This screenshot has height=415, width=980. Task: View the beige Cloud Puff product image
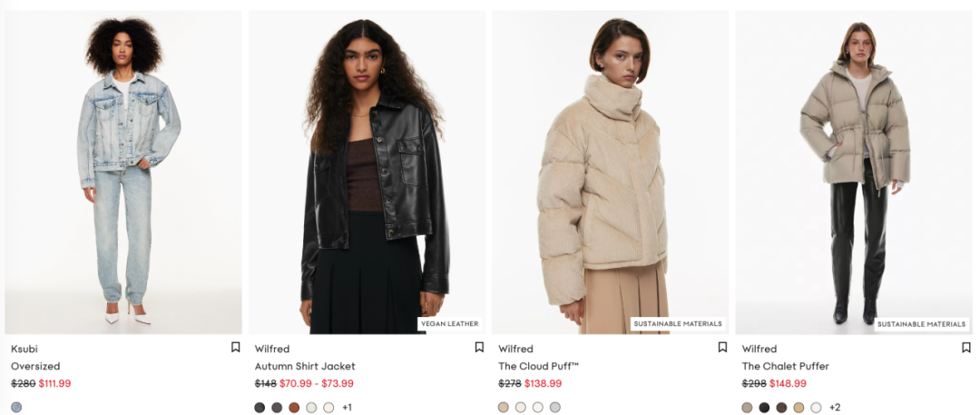click(610, 173)
